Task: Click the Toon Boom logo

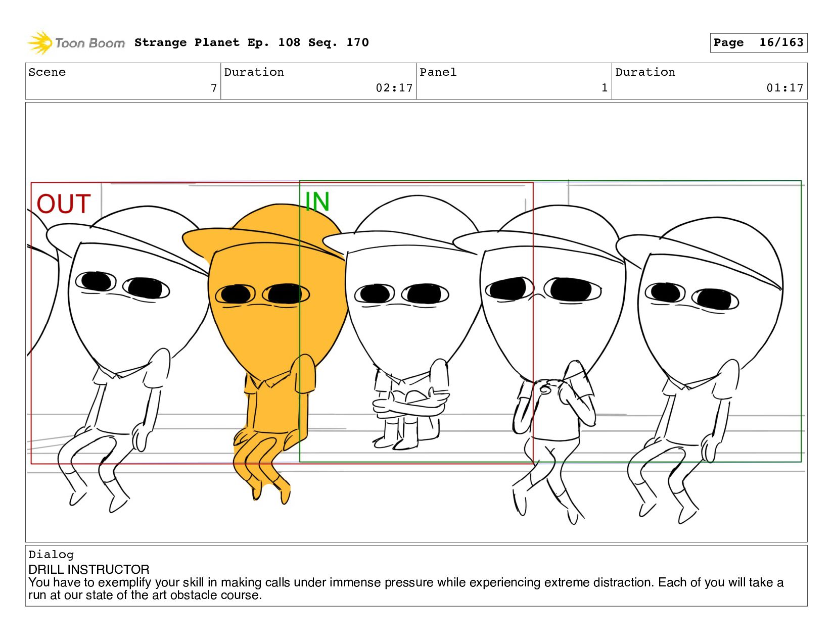Action: click(x=76, y=43)
